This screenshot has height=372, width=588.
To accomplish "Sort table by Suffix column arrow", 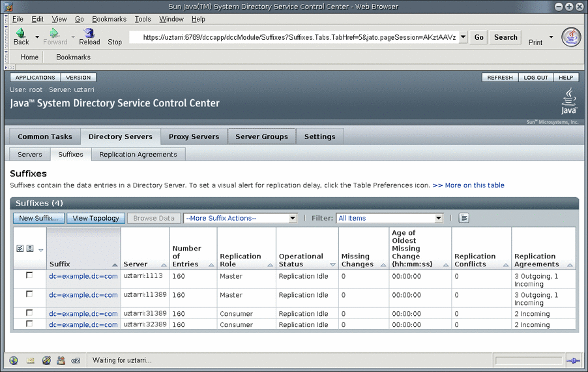I will [x=115, y=265].
